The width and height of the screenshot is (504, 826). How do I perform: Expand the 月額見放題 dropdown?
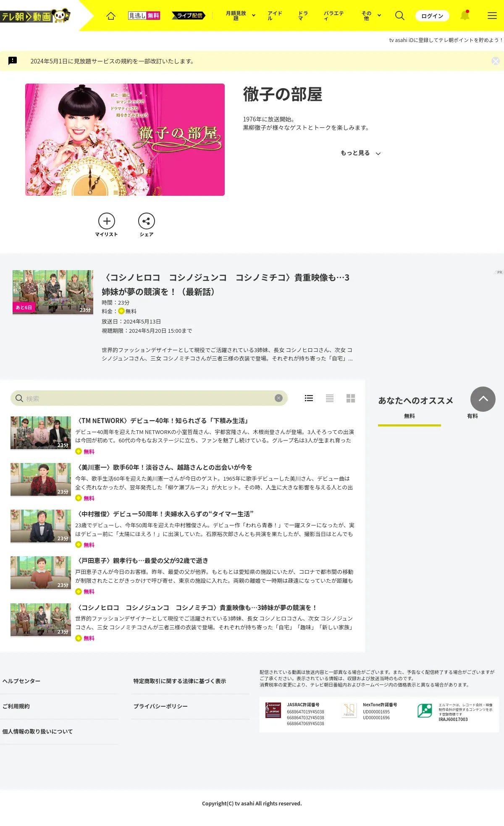pos(241,16)
